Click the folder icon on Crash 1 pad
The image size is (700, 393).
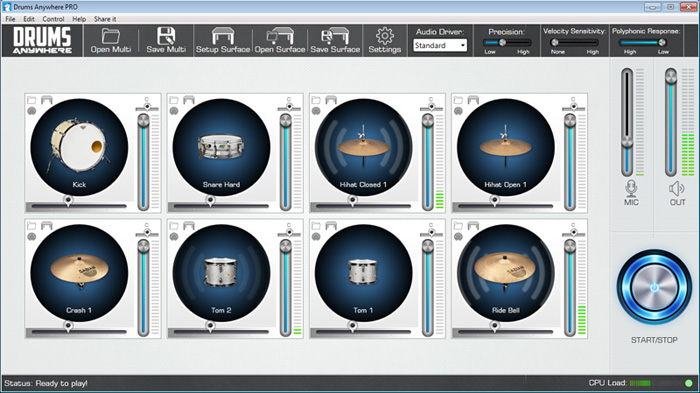coord(31,226)
